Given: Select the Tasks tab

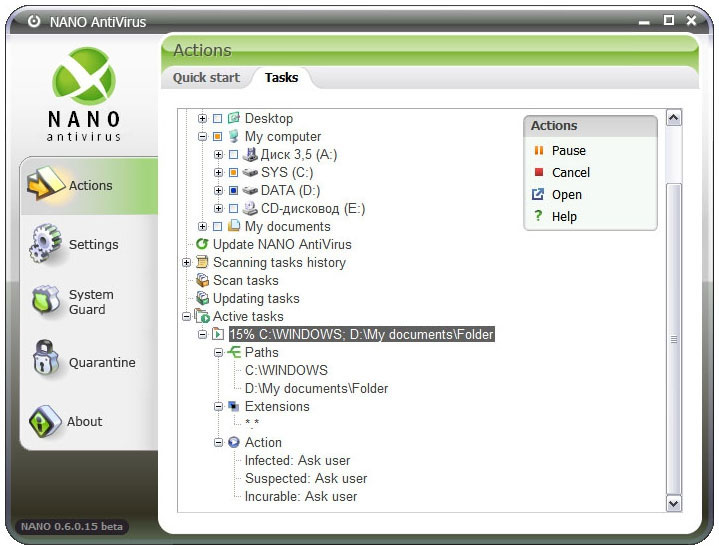Looking at the screenshot, I should tap(281, 78).
